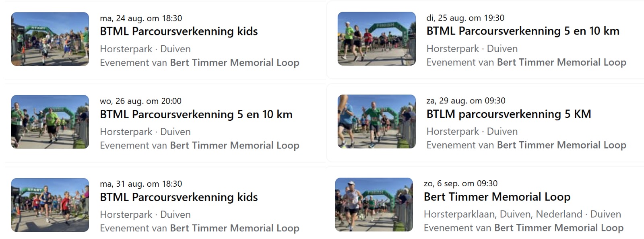Image resolution: width=644 pixels, height=239 pixels.
Task: Click organizer name under the 26 aug. event
Action: pyautogui.click(x=235, y=146)
